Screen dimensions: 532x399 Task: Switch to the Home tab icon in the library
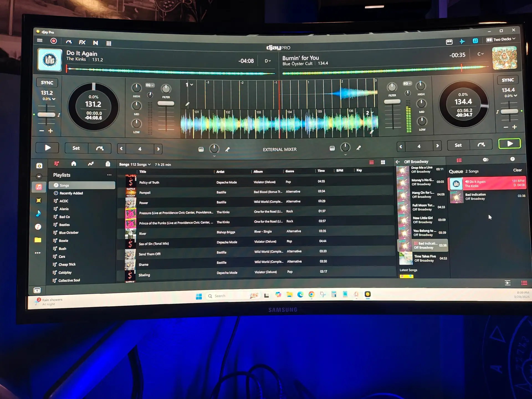point(74,163)
